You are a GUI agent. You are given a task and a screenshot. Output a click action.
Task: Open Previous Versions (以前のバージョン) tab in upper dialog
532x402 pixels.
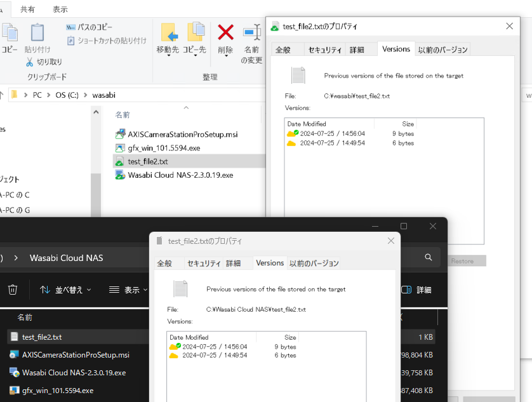(442, 50)
